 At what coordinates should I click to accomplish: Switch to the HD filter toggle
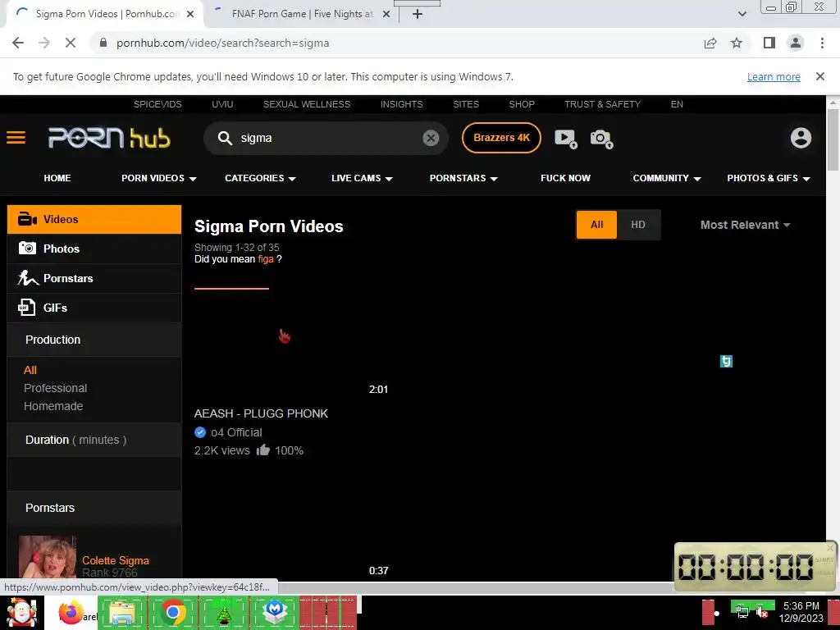pyautogui.click(x=638, y=225)
